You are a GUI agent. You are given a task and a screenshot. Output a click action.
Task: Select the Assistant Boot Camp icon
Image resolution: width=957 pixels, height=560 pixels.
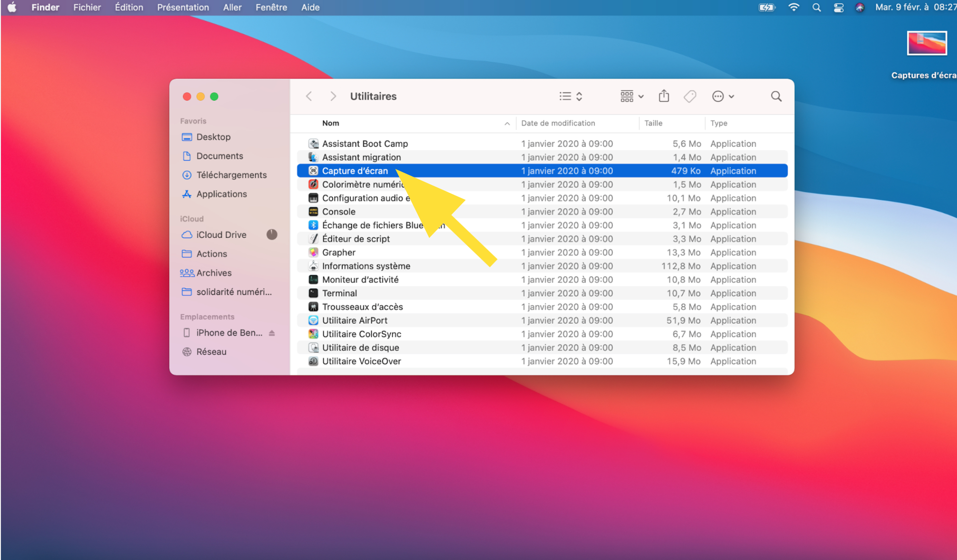313,144
